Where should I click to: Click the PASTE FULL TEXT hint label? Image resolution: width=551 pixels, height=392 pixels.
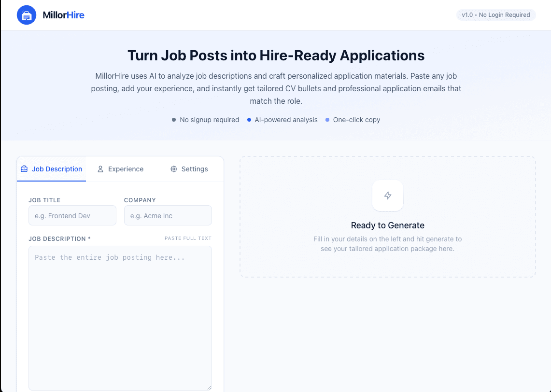click(188, 238)
